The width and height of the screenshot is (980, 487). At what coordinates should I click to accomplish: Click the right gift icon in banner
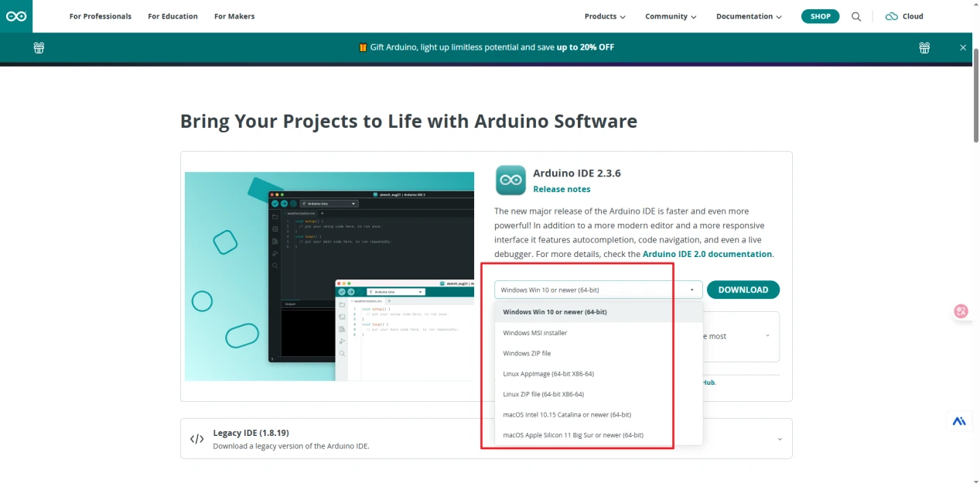coord(924,47)
